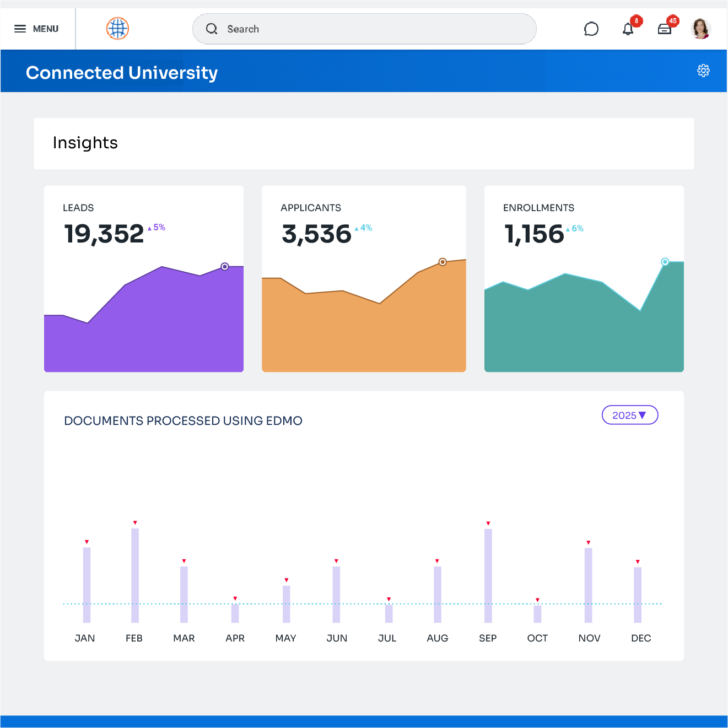Open settings gear in Connected University banner

point(703,71)
